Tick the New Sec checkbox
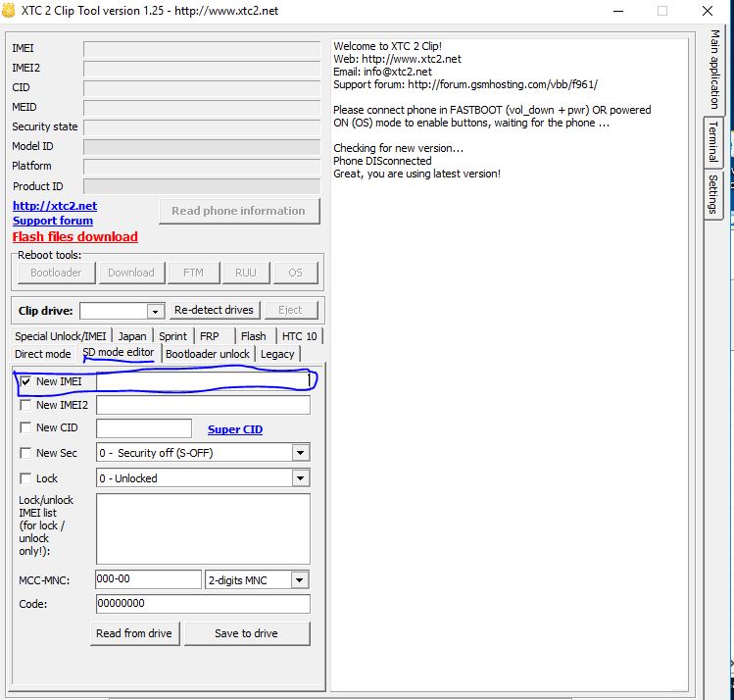Viewport: 734px width, 700px height. [25, 453]
